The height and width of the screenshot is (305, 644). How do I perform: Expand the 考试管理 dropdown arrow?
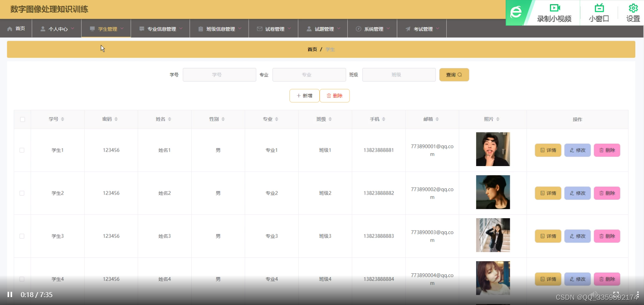click(x=438, y=28)
